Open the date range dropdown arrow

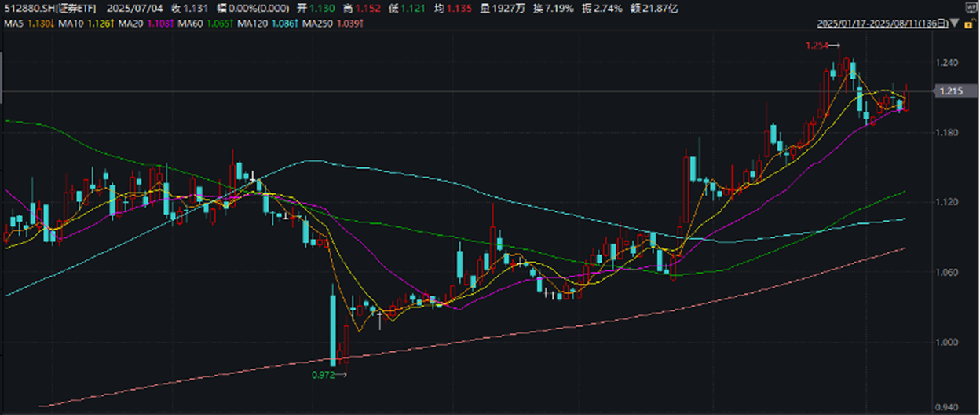tap(954, 24)
